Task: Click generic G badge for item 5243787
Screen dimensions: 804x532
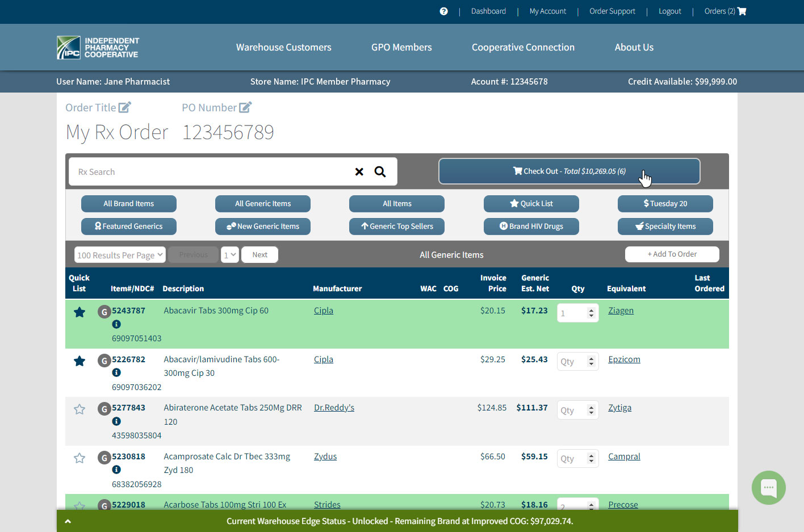Action: point(104,312)
